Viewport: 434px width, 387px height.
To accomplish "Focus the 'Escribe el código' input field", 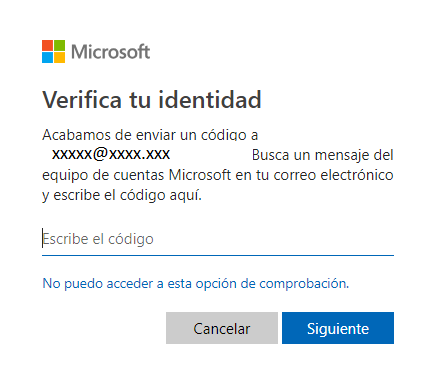I will click(x=218, y=239).
